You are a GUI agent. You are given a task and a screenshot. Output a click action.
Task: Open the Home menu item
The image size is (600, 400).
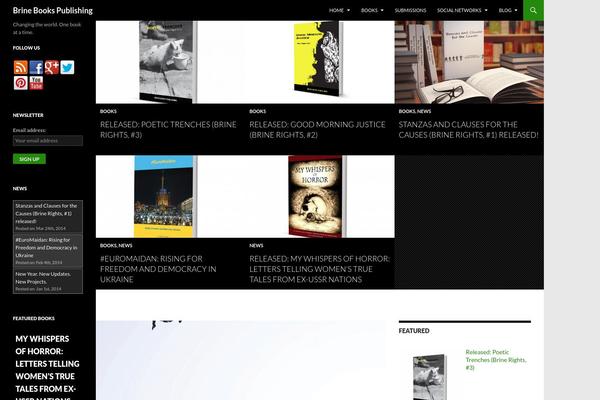click(x=336, y=10)
